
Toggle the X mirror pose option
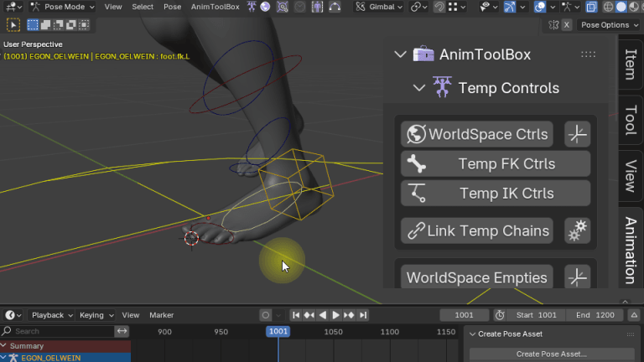567,25
